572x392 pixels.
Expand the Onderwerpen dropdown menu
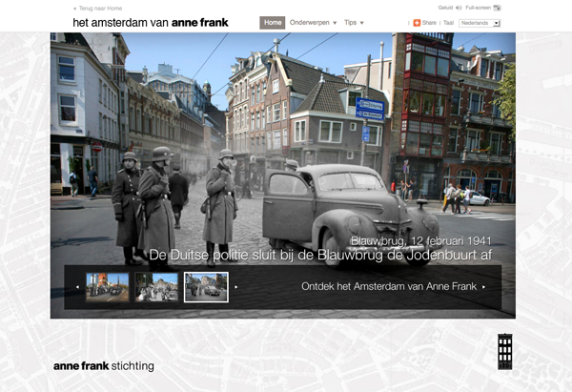coord(313,23)
